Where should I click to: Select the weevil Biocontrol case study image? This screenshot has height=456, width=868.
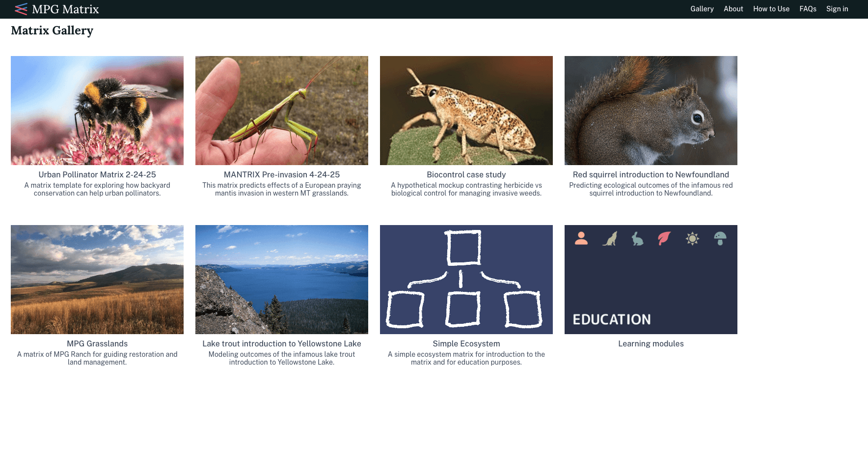(x=466, y=111)
